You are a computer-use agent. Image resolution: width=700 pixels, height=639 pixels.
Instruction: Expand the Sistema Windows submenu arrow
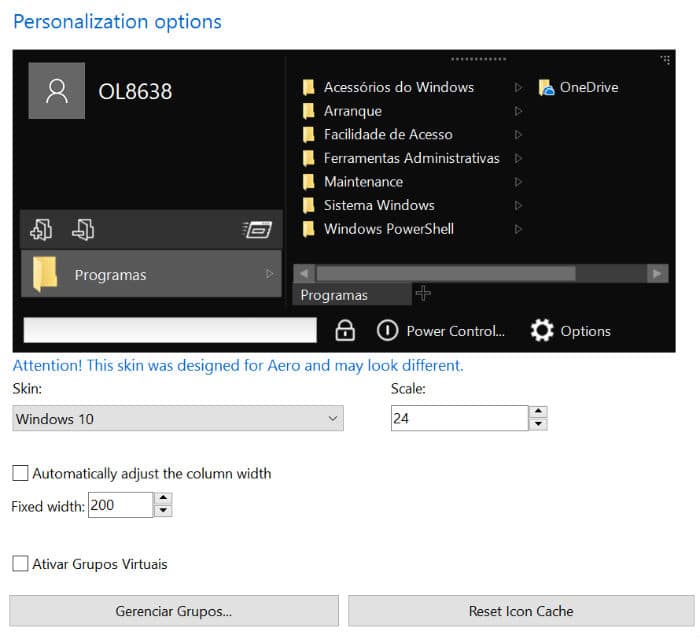point(518,205)
